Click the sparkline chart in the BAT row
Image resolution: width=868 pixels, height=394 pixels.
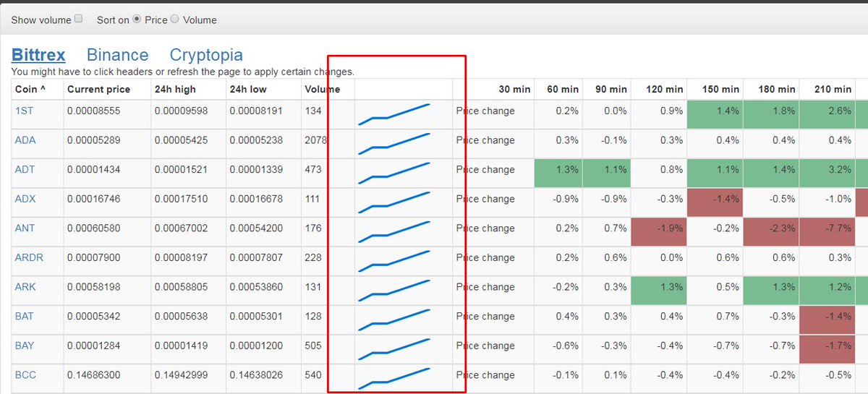(x=394, y=319)
